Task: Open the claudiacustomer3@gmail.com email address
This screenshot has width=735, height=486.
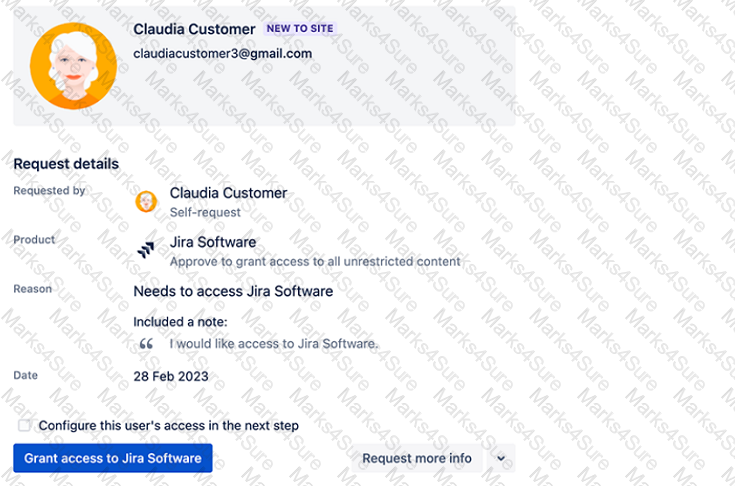Action: point(222,54)
